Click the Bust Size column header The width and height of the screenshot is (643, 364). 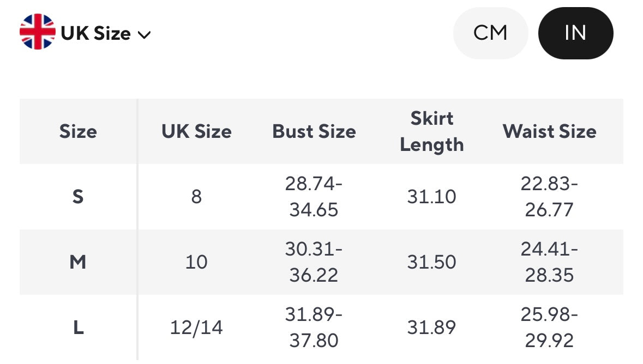pyautogui.click(x=314, y=131)
